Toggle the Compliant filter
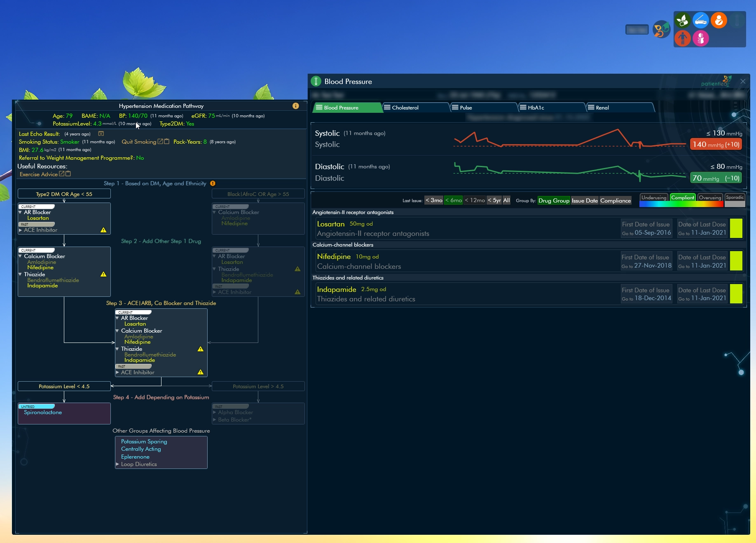756x543 pixels. [682, 198]
